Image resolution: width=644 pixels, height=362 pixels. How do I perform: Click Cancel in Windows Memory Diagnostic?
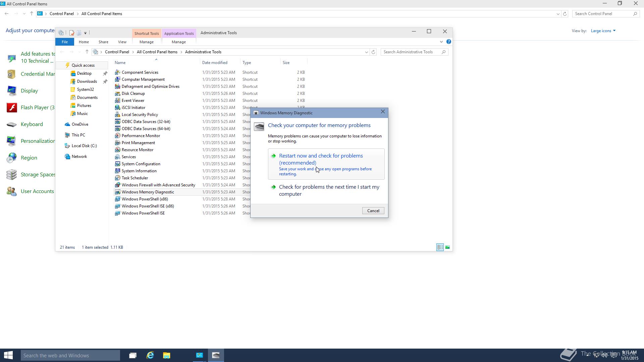[373, 211]
